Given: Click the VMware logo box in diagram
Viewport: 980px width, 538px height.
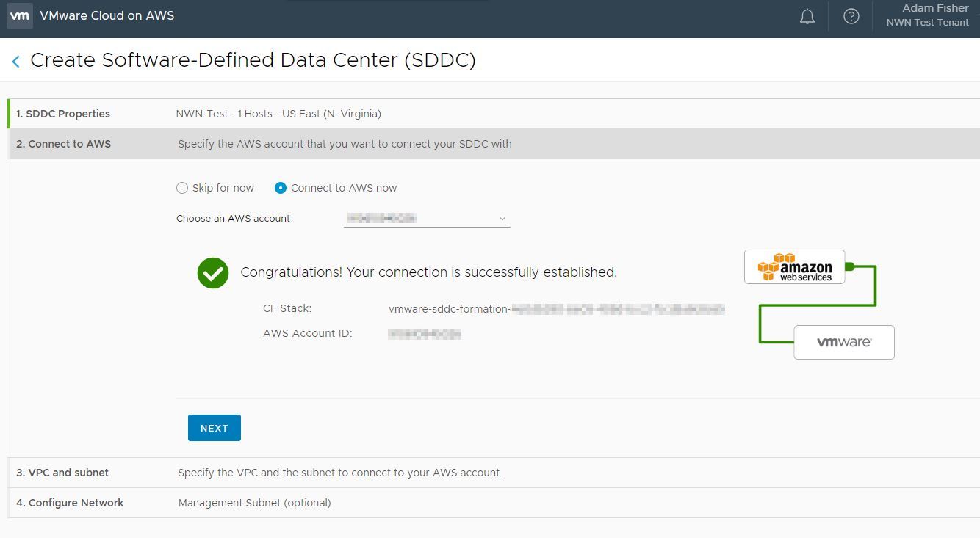Looking at the screenshot, I should pyautogui.click(x=844, y=342).
